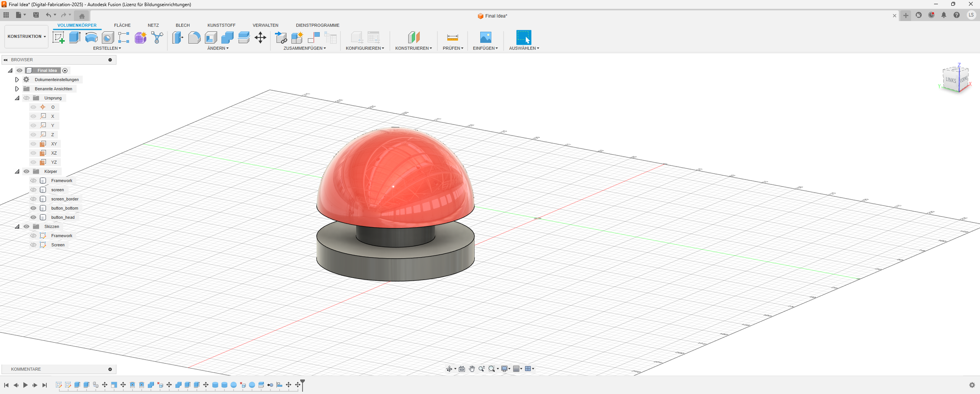Click the Insert image icon
The width and height of the screenshot is (980, 394).
coord(485,37)
